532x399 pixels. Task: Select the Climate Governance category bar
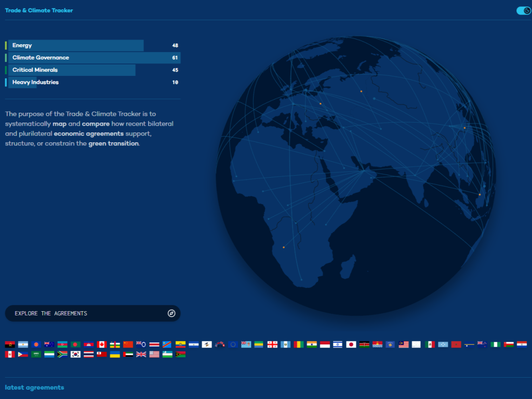click(x=92, y=58)
